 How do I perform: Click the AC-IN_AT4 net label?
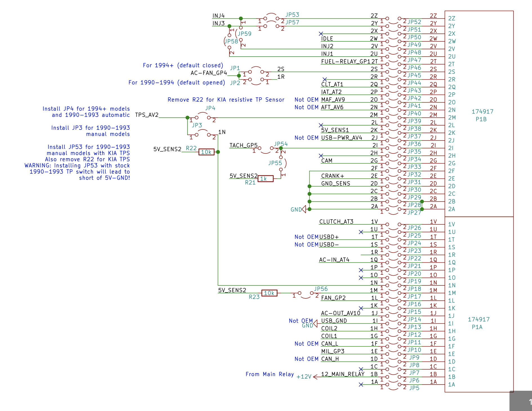334,260
